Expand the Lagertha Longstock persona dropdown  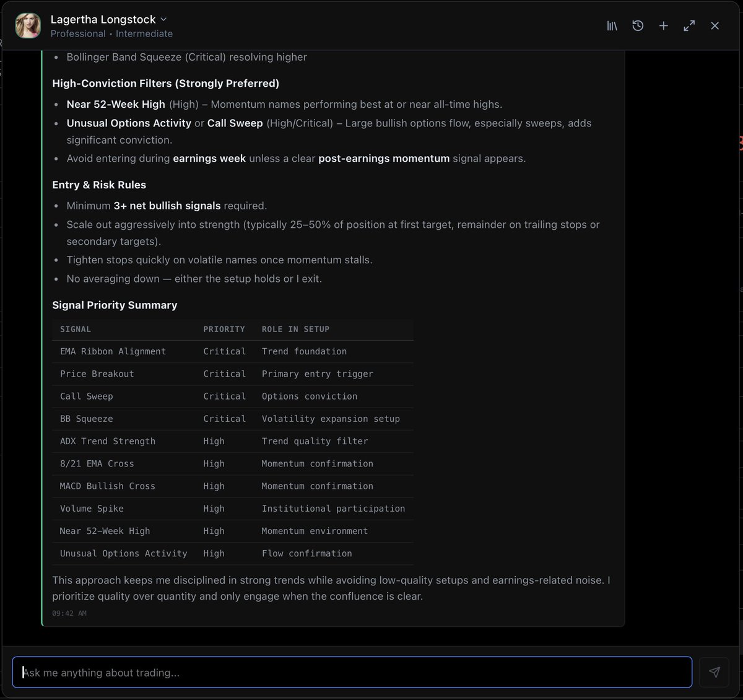pyautogui.click(x=163, y=20)
